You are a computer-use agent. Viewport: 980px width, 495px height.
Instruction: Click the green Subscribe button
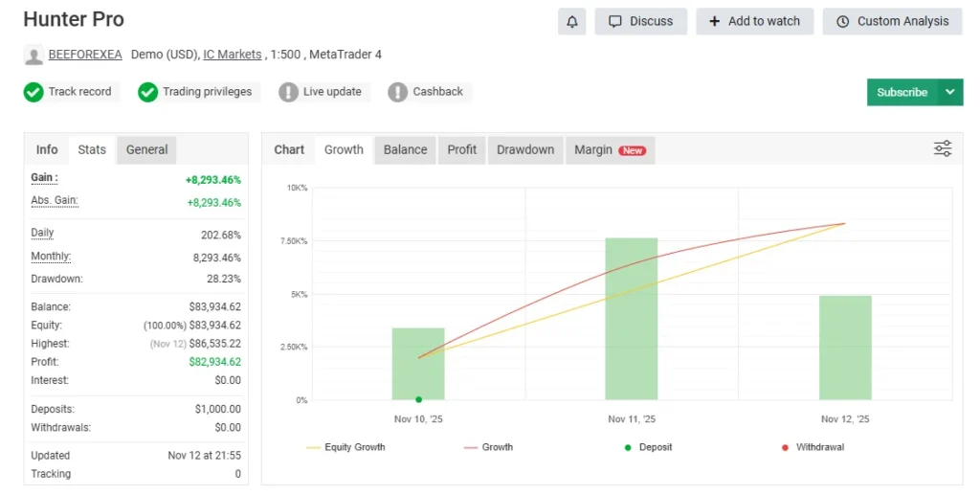(902, 92)
